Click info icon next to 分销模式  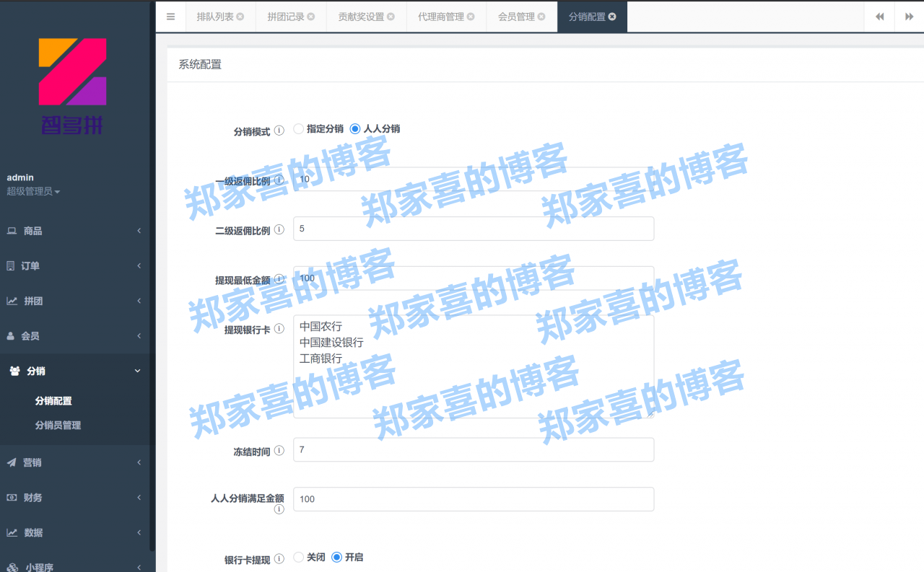279,131
